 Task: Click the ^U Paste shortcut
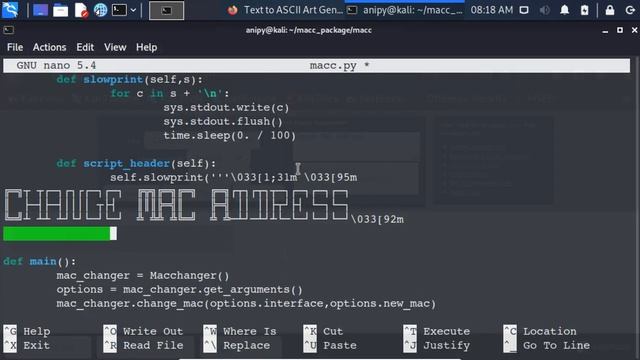pyautogui.click(x=330, y=346)
